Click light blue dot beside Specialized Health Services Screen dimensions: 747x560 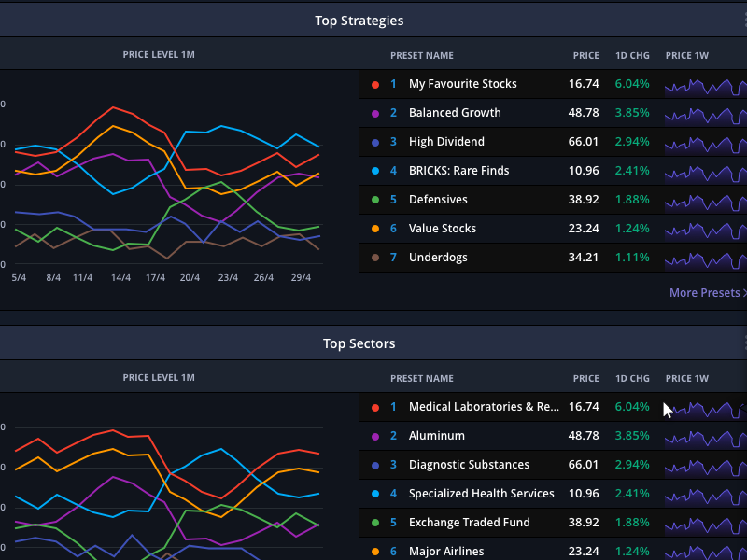point(375,494)
